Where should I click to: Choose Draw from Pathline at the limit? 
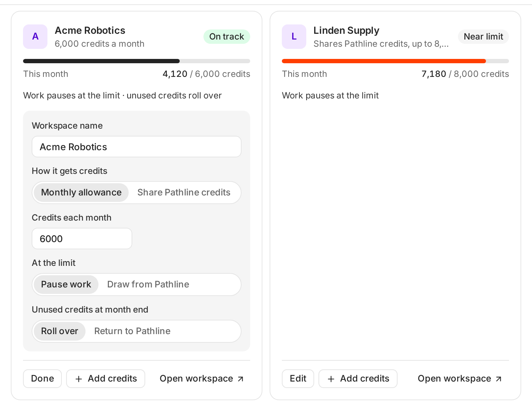click(148, 285)
